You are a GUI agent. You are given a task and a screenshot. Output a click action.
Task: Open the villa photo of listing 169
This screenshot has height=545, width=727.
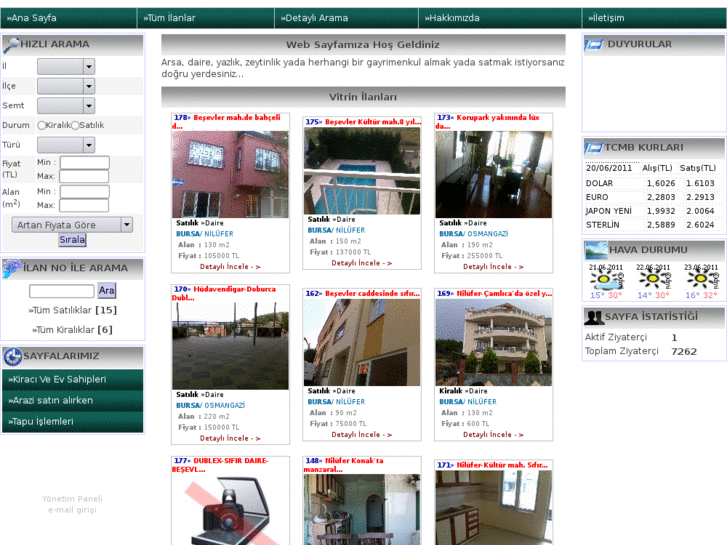click(494, 342)
